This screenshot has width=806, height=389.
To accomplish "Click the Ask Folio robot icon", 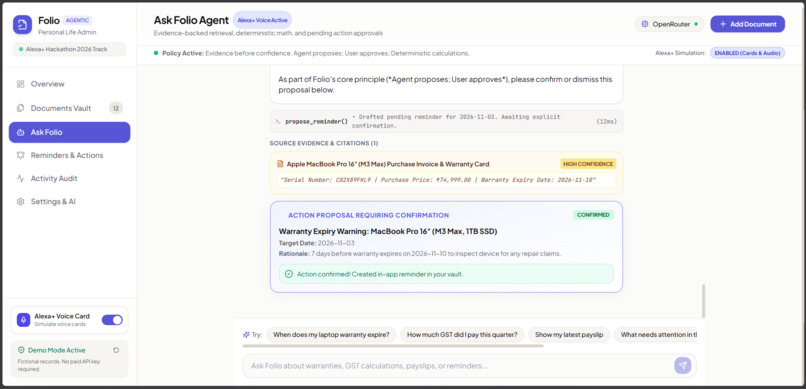I will point(21,132).
